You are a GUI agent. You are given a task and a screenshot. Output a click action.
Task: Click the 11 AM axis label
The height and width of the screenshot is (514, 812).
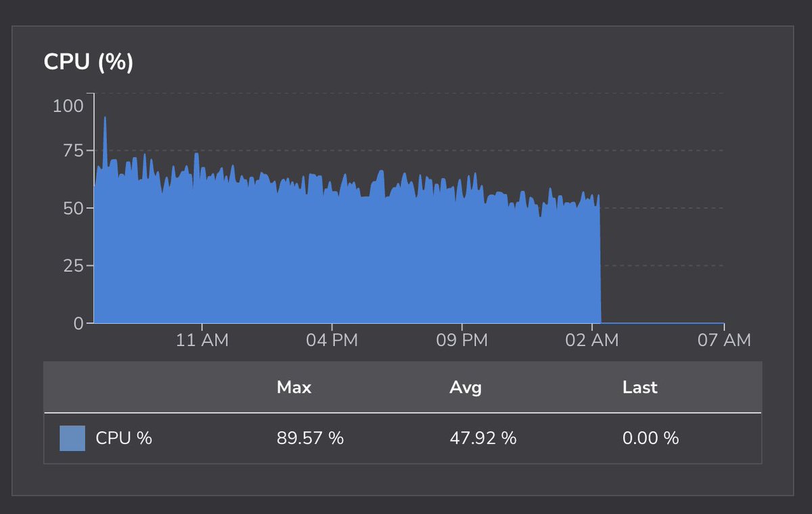pyautogui.click(x=202, y=340)
